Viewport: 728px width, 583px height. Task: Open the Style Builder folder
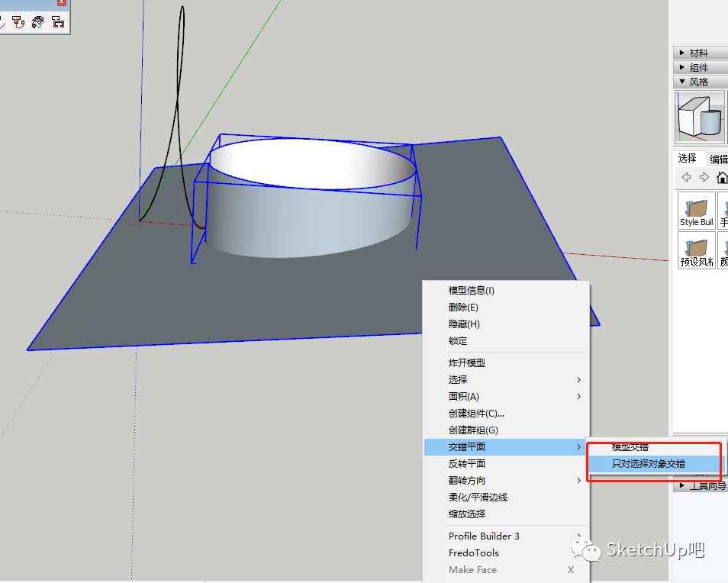697,211
